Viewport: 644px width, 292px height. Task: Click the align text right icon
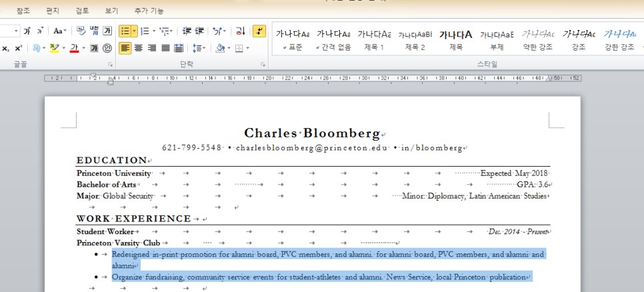(x=151, y=49)
